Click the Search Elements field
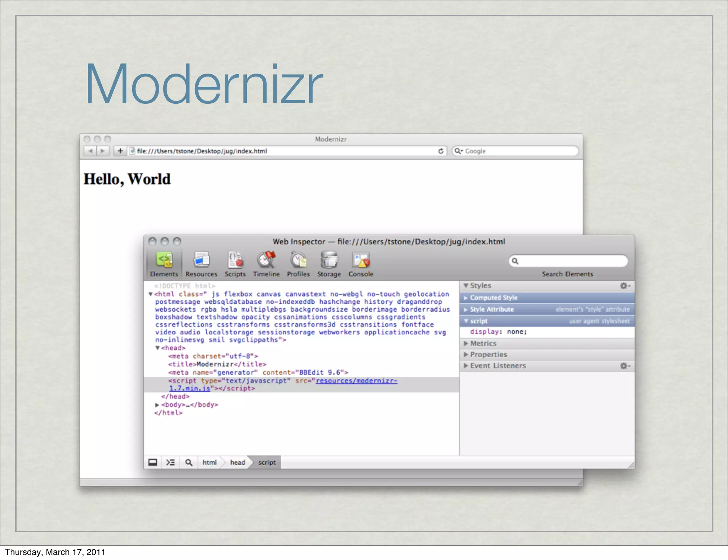The width and height of the screenshot is (728, 560). [568, 261]
